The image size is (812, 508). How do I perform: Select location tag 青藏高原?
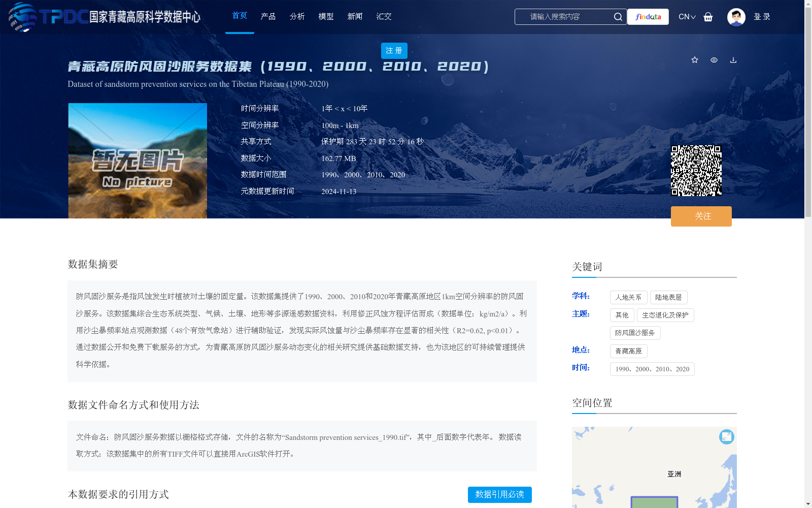click(628, 351)
